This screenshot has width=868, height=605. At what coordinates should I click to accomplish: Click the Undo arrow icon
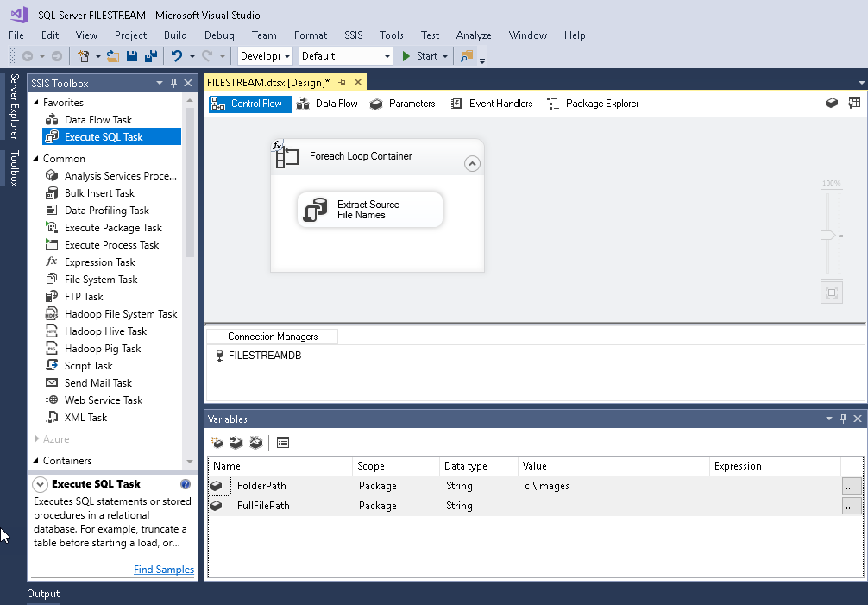click(176, 56)
